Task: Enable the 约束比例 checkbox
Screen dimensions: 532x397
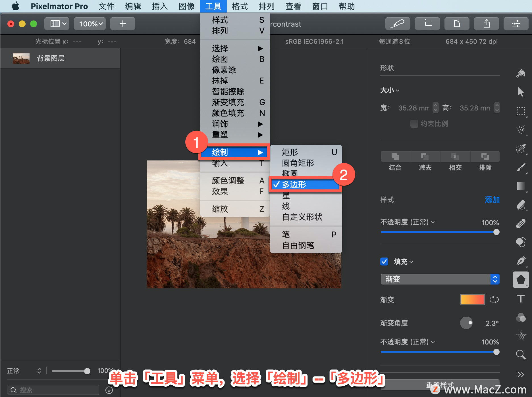Action: [414, 124]
